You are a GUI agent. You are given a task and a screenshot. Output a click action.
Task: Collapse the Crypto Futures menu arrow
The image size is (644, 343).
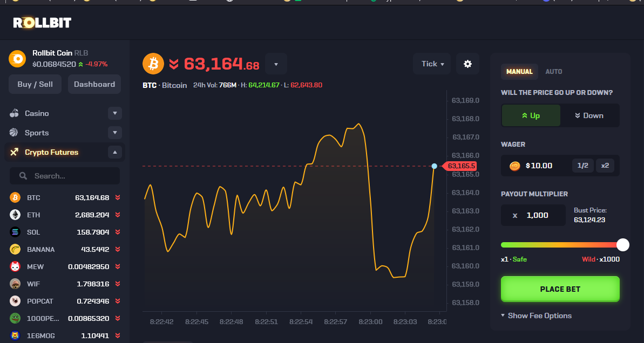115,152
